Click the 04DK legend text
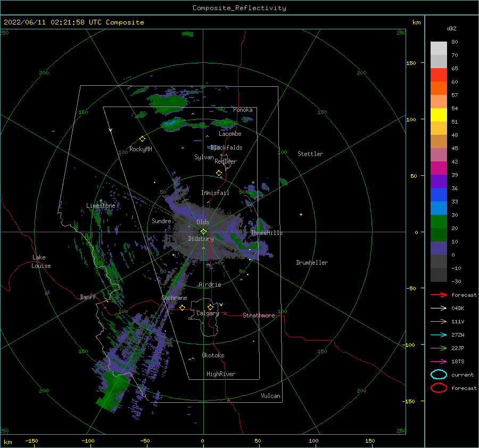Image resolution: width=479 pixels, height=448 pixels. [x=458, y=308]
